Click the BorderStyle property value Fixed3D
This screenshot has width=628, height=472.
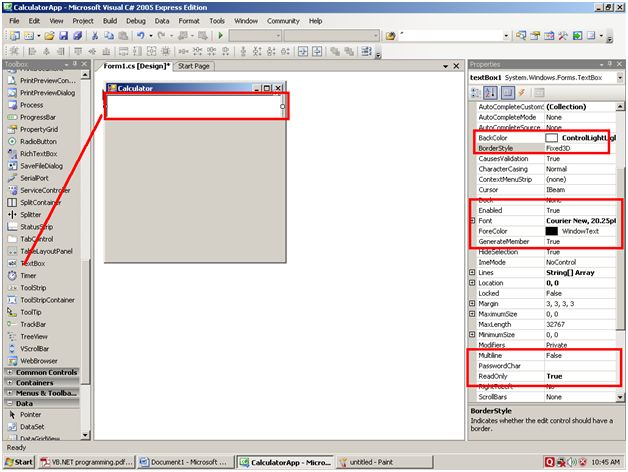(558, 148)
